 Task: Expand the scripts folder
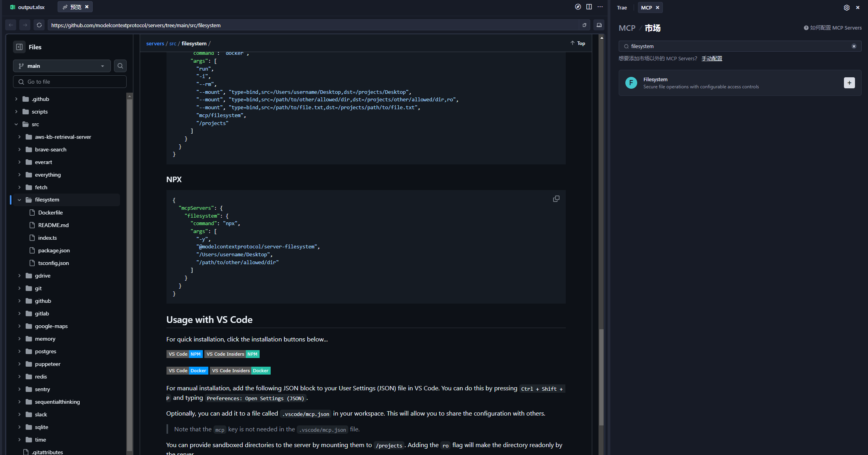[x=16, y=112]
